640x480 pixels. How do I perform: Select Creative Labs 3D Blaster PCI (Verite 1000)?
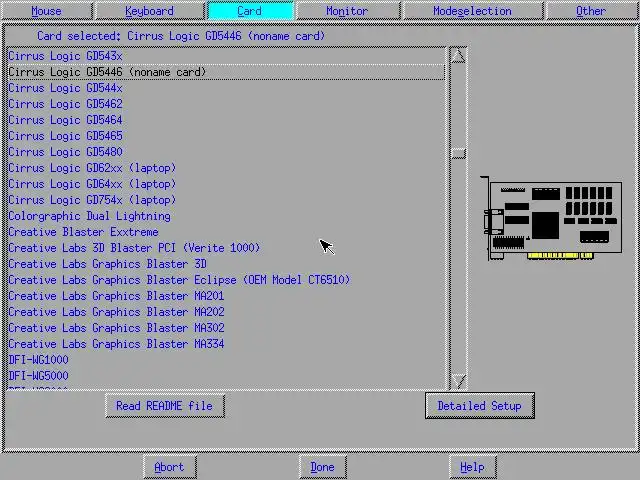(227, 248)
